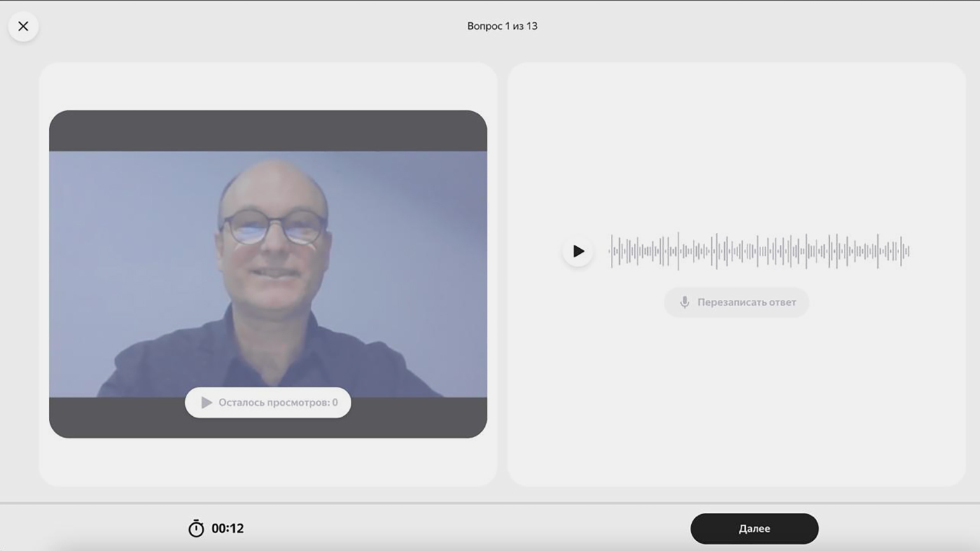Click the microphone icon for re-recording

[x=684, y=302]
